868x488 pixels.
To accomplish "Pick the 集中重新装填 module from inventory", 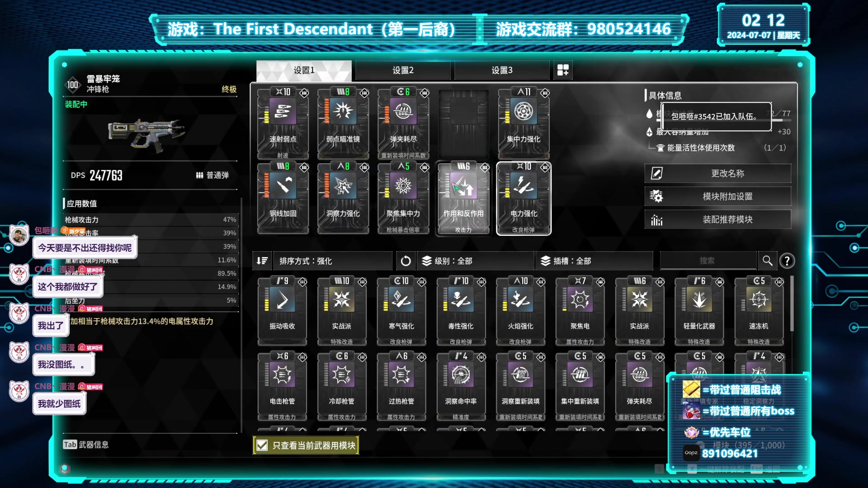I will (580, 386).
